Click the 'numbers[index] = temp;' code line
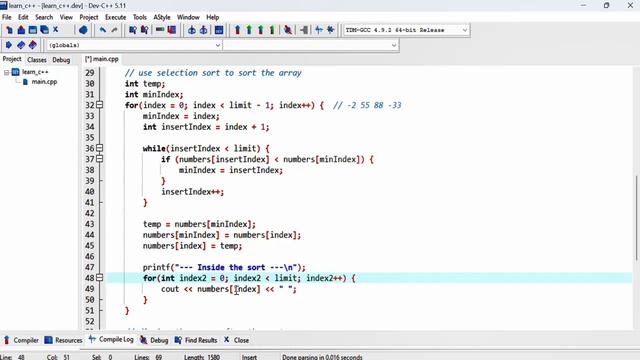 point(192,246)
